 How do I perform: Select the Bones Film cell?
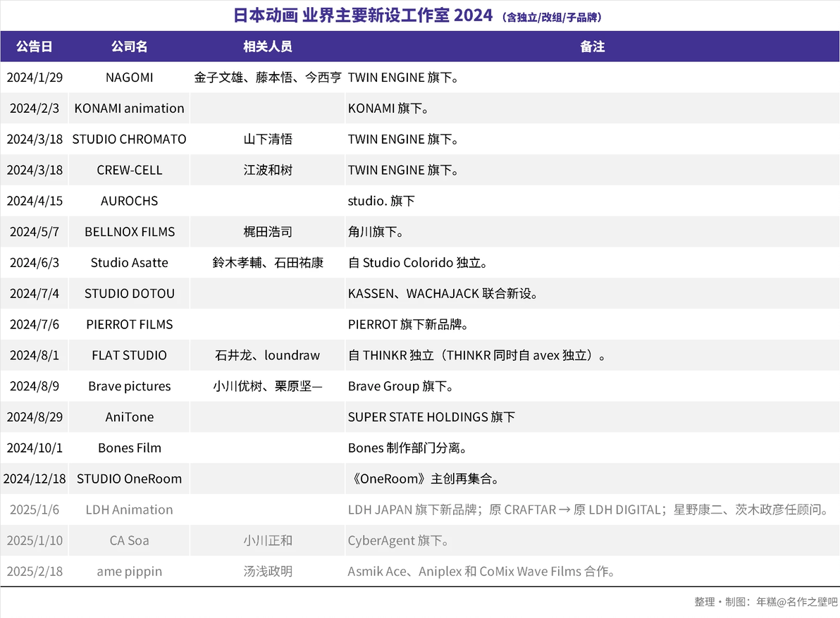point(129,448)
